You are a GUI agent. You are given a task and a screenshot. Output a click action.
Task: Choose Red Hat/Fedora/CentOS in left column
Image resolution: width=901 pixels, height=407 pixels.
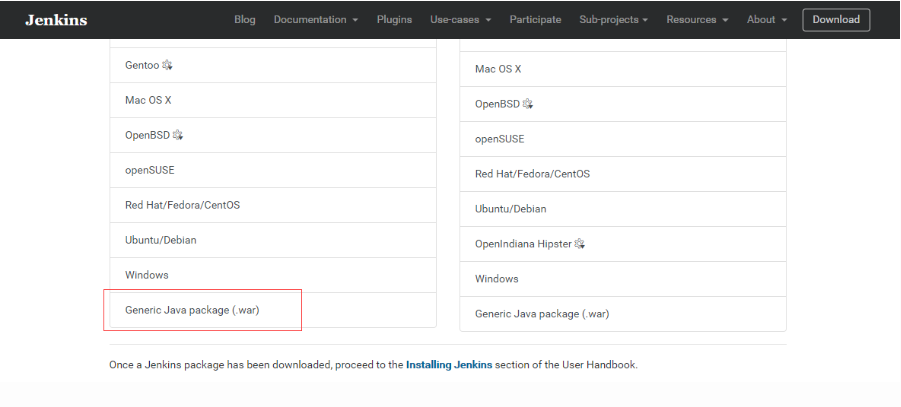(273, 205)
